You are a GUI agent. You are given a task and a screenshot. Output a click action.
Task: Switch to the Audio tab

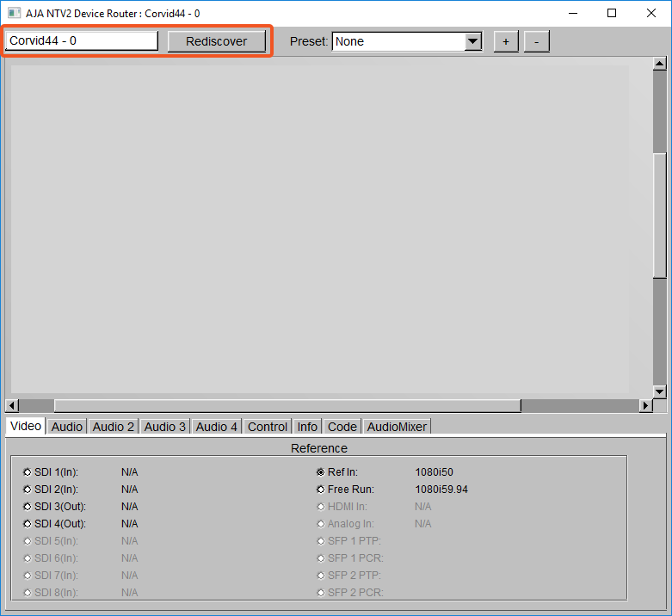[x=66, y=427]
